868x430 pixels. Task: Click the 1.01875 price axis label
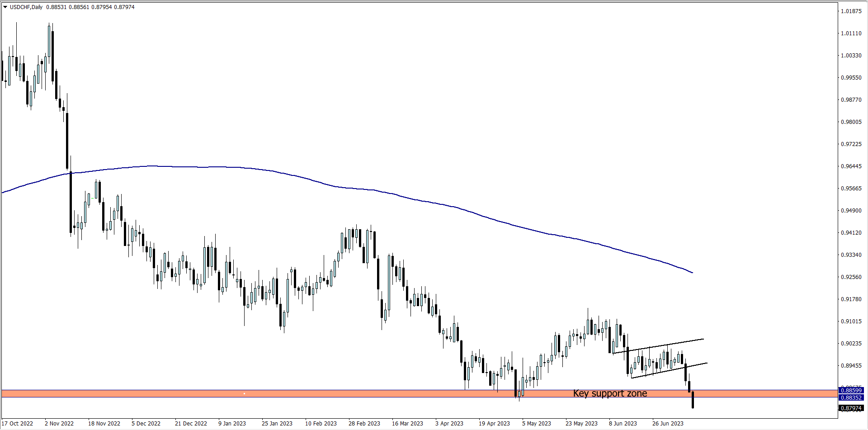pyautogui.click(x=851, y=11)
